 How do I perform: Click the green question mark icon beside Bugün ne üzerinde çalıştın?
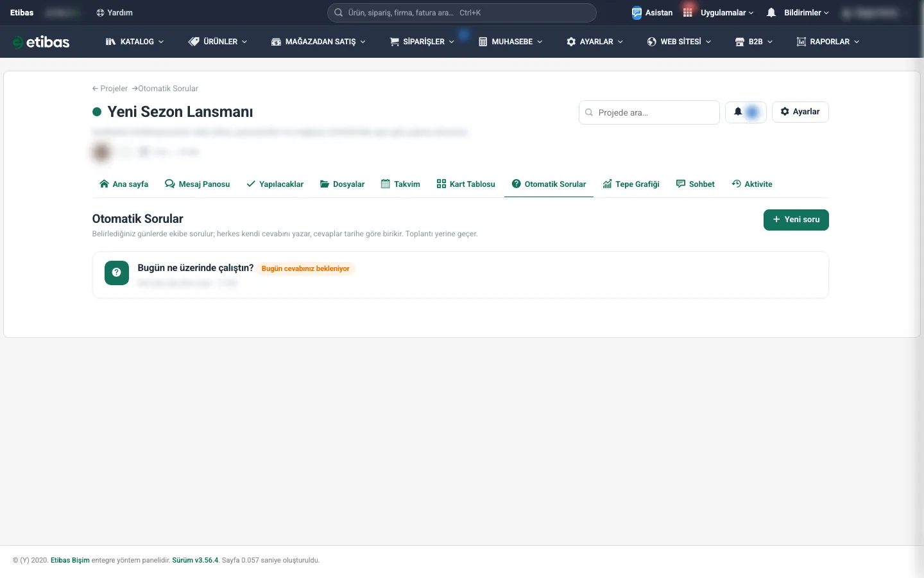(x=117, y=273)
